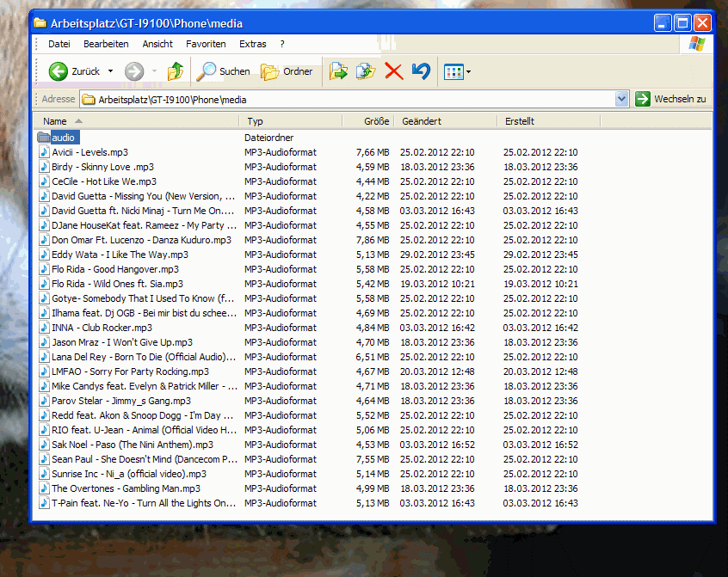Open the Zurück history dropdown arrow
The image size is (728, 577).
[110, 71]
